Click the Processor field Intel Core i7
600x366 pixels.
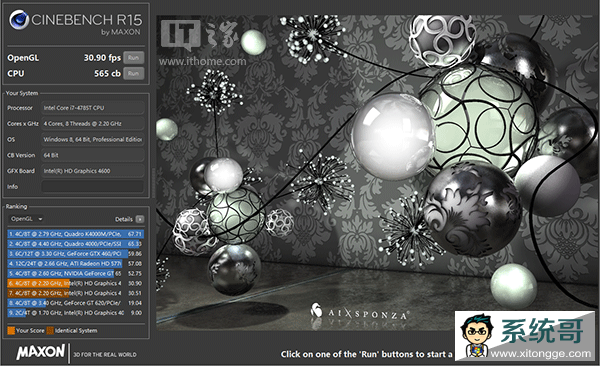pos(93,108)
